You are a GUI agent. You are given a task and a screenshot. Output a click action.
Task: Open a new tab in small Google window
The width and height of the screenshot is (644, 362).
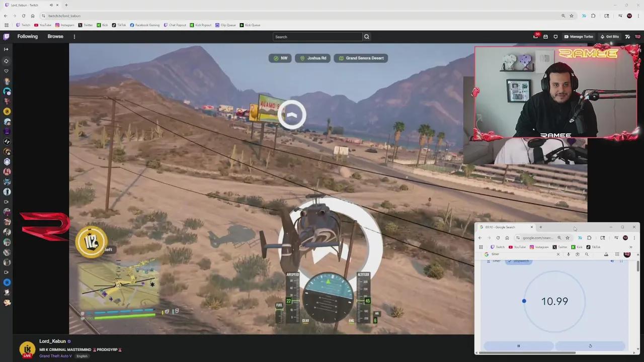point(541,227)
